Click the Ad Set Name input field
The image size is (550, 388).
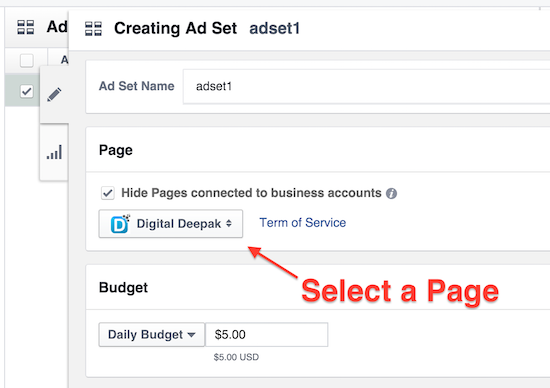click(366, 86)
